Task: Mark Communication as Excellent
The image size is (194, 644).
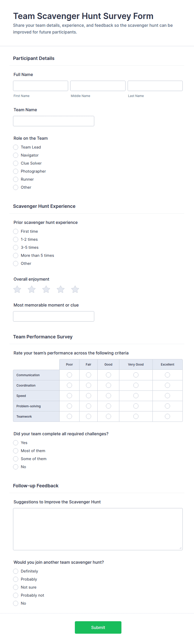Action: click(168, 375)
